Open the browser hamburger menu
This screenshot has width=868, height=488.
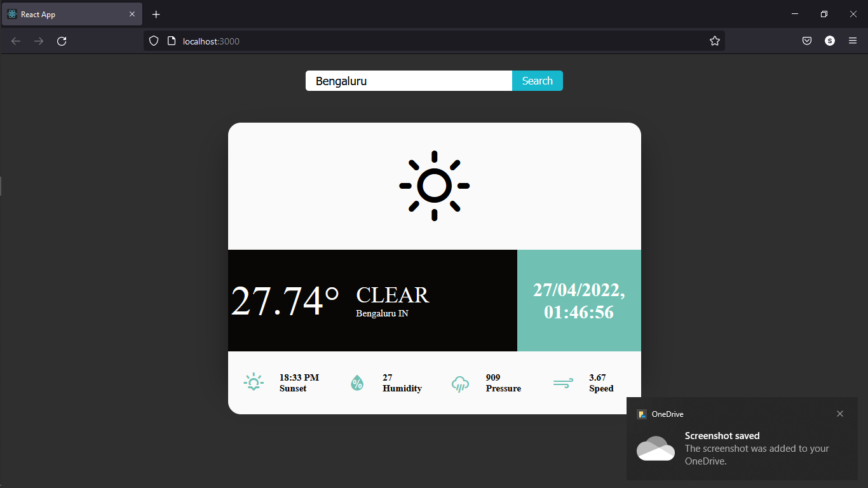click(x=853, y=41)
